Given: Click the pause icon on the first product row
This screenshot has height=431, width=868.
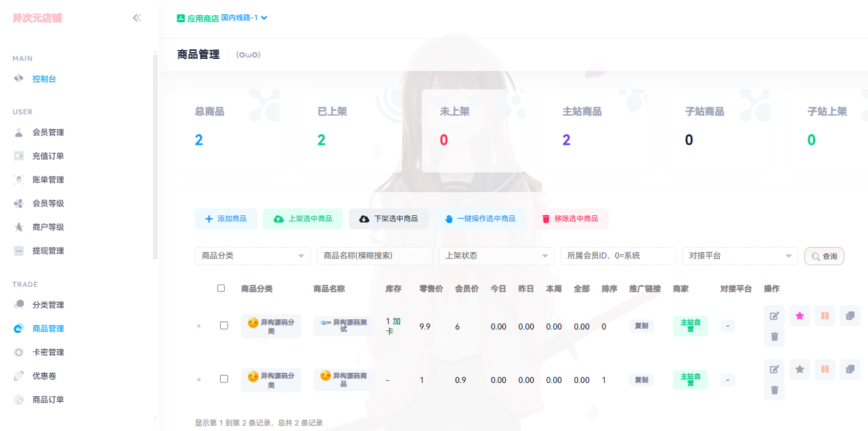Looking at the screenshot, I should 825,315.
